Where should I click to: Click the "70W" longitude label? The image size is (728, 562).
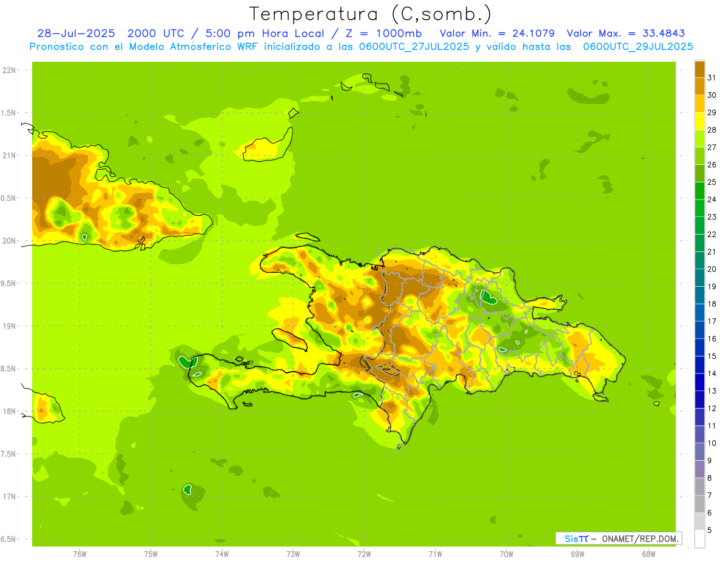point(507,554)
